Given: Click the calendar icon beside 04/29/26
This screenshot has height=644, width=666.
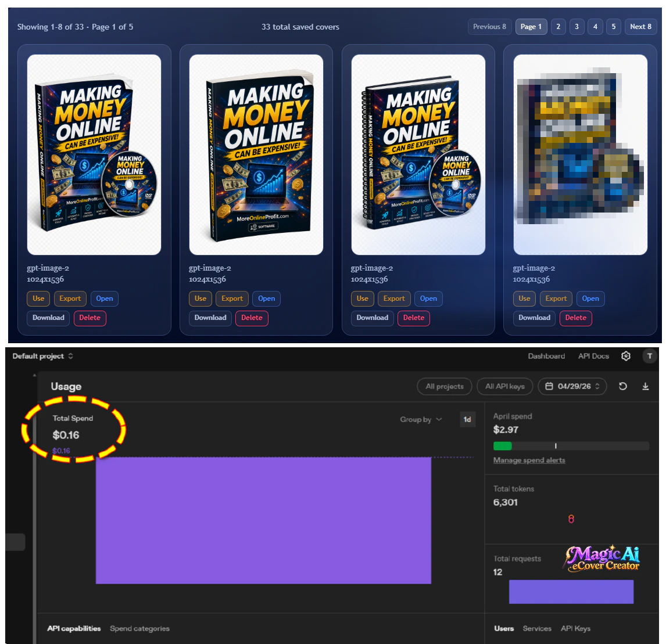Looking at the screenshot, I should click(x=549, y=386).
